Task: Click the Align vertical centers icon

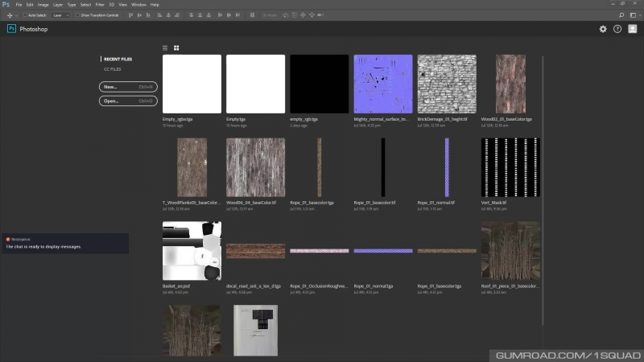Action: click(139, 15)
